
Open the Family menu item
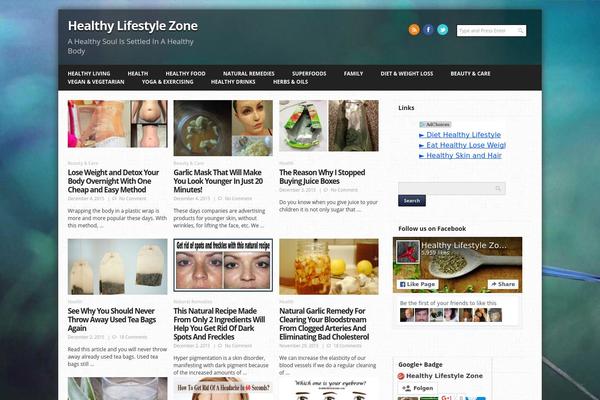coord(353,73)
